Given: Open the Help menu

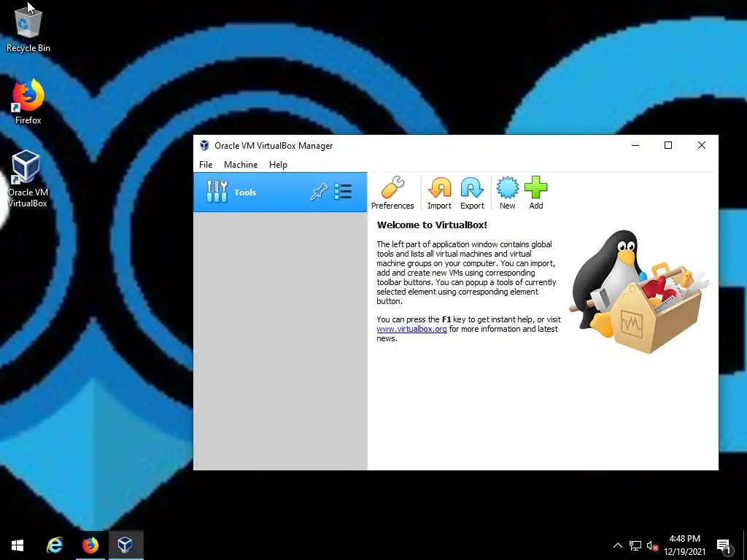Looking at the screenshot, I should coord(278,165).
